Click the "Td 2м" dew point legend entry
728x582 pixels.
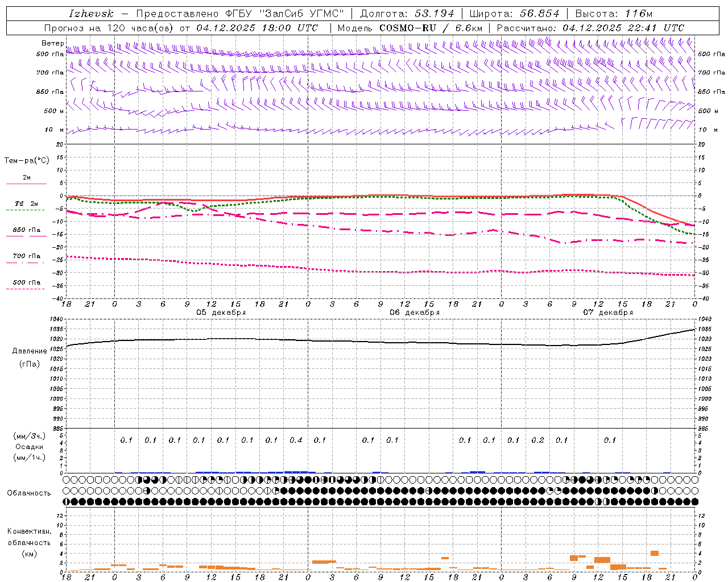27,203
